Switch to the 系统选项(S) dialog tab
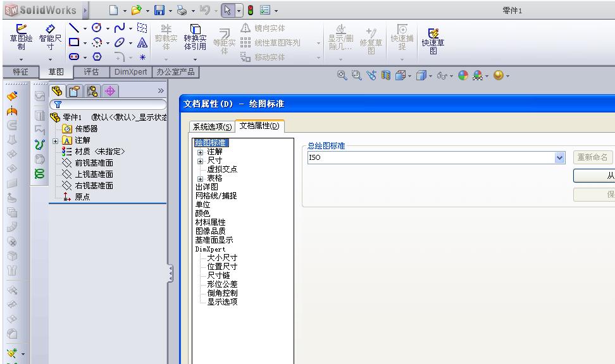The height and width of the screenshot is (364, 615). click(212, 126)
